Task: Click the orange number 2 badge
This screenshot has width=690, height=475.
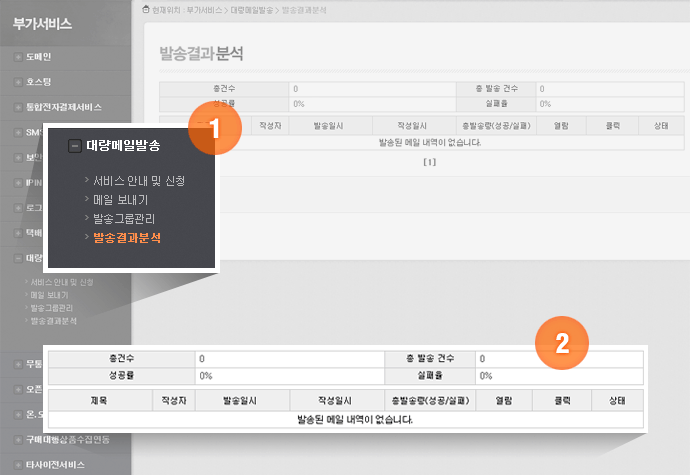Action: (x=562, y=343)
